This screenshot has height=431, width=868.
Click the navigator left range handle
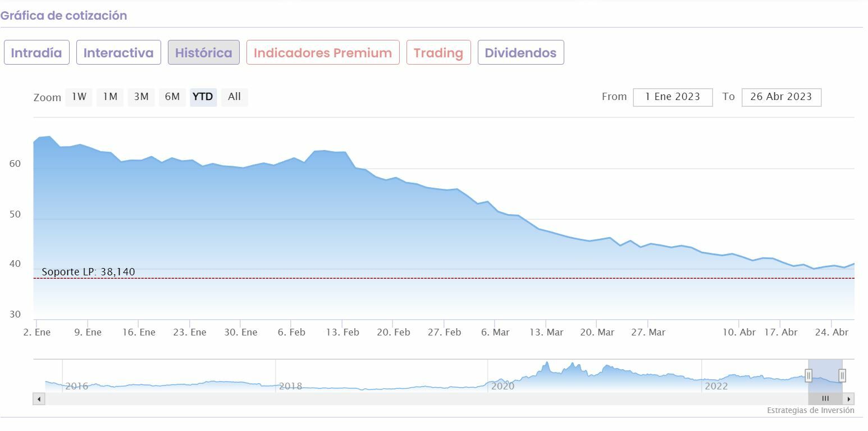tap(808, 375)
